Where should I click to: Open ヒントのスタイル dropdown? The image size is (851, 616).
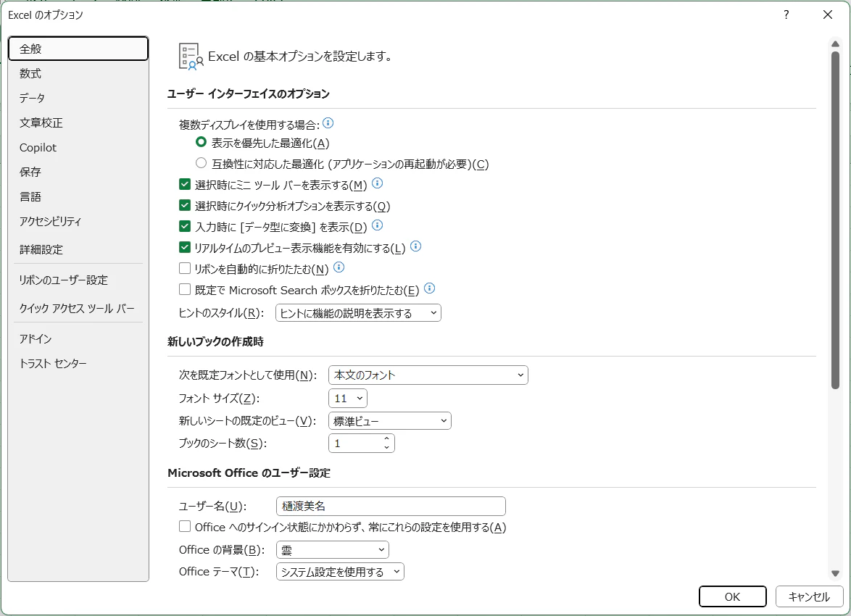click(x=358, y=313)
